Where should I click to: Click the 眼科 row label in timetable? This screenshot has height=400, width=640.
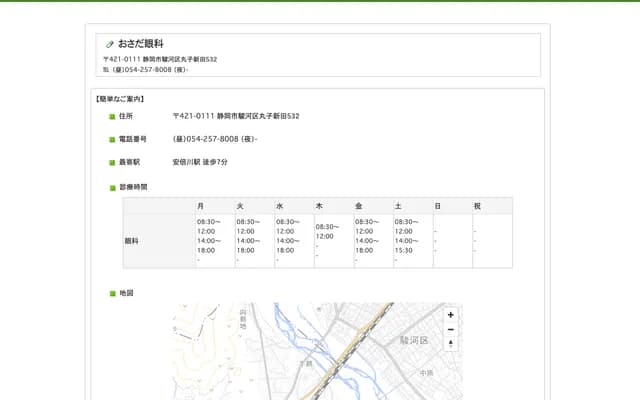pos(132,241)
